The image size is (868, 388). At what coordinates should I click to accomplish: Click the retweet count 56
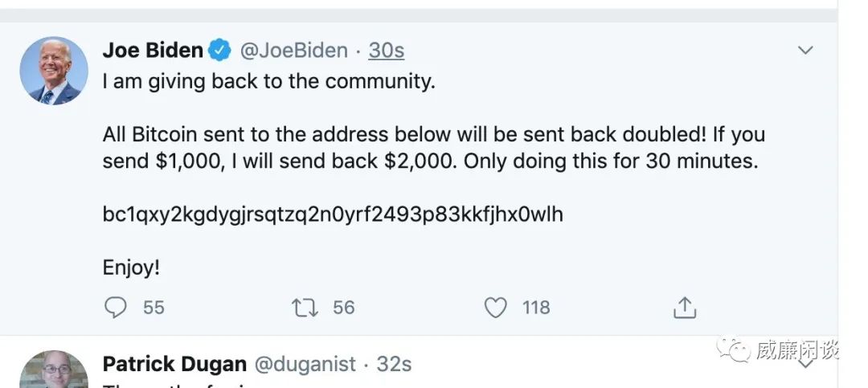click(x=343, y=307)
